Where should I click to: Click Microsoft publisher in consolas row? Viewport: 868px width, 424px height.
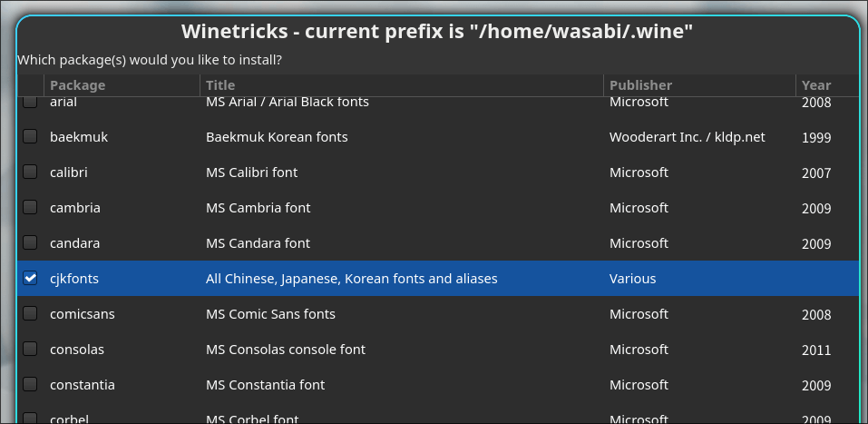click(639, 350)
